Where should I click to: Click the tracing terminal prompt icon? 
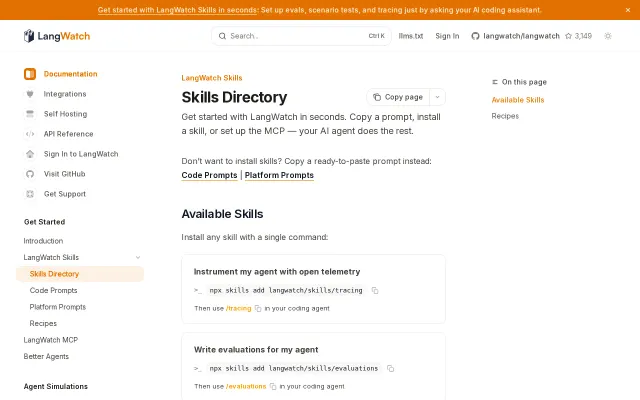click(x=198, y=291)
